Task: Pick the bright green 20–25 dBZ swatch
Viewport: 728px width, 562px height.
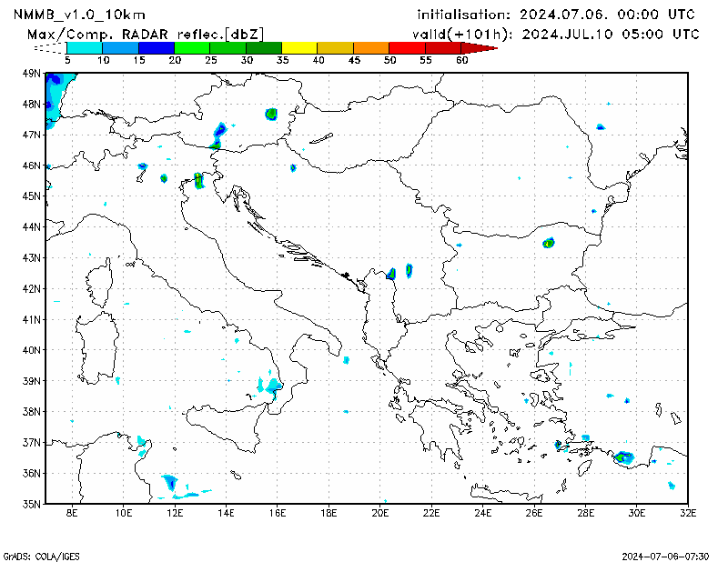Action: [x=192, y=47]
